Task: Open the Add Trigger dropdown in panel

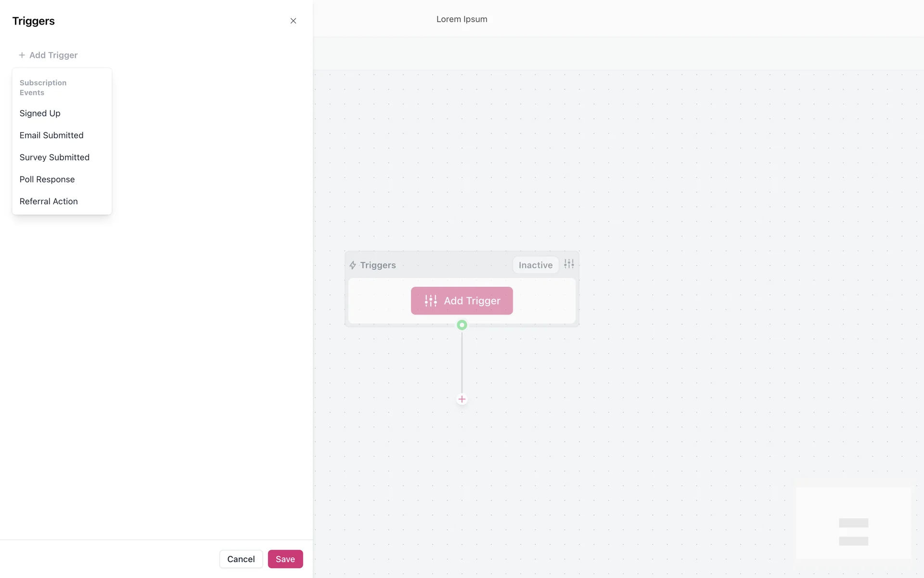Action: click(x=53, y=55)
